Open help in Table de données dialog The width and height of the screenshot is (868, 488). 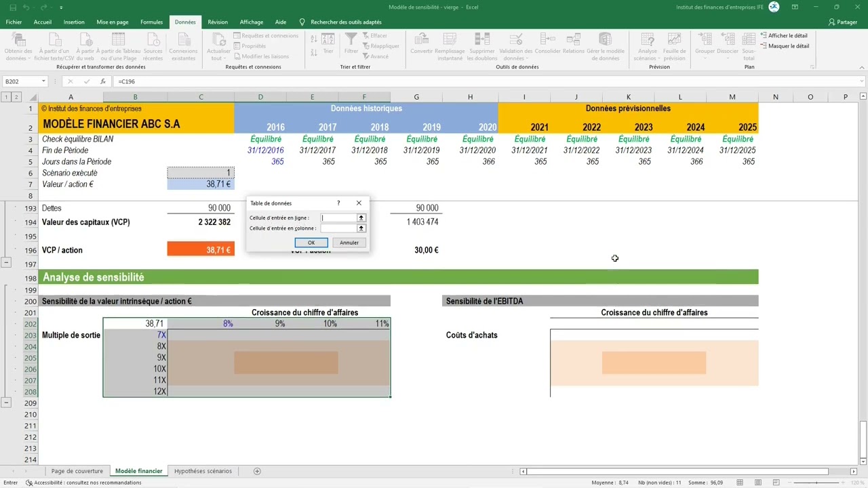tap(338, 203)
